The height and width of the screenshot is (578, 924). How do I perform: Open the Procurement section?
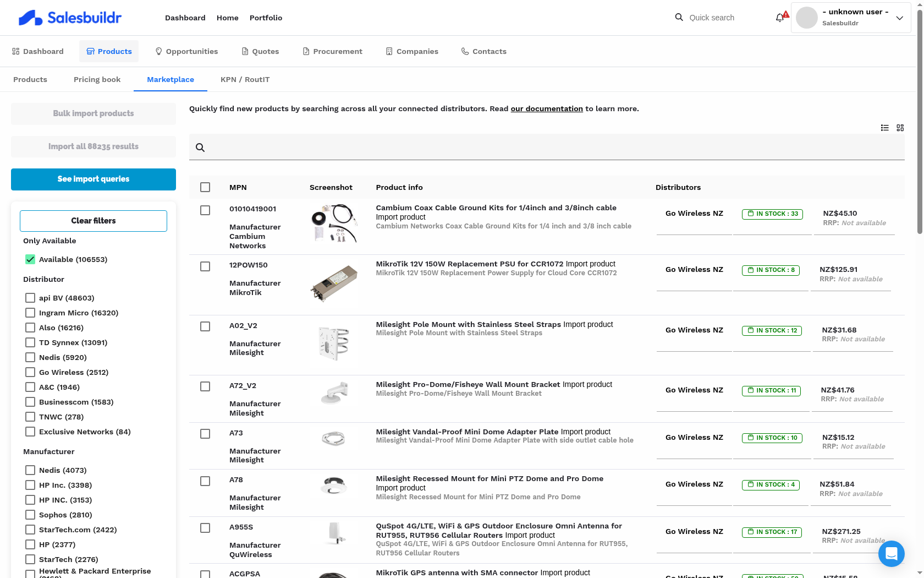333,51
